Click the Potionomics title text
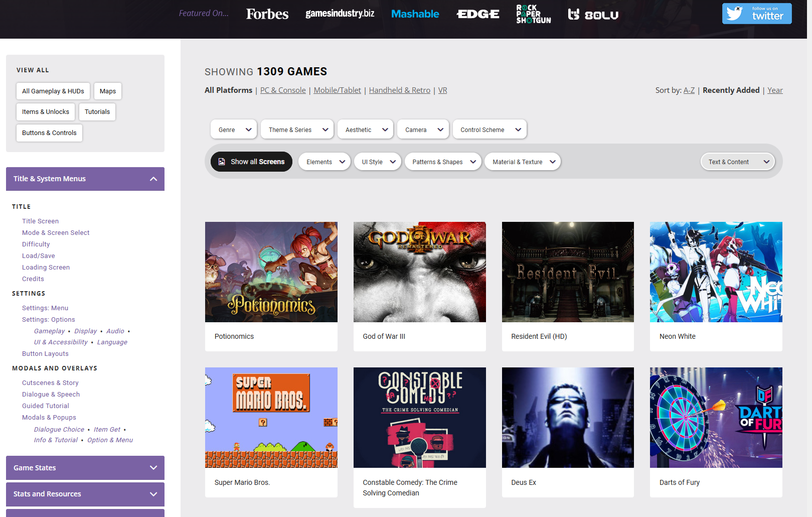The height and width of the screenshot is (517, 812). [234, 336]
